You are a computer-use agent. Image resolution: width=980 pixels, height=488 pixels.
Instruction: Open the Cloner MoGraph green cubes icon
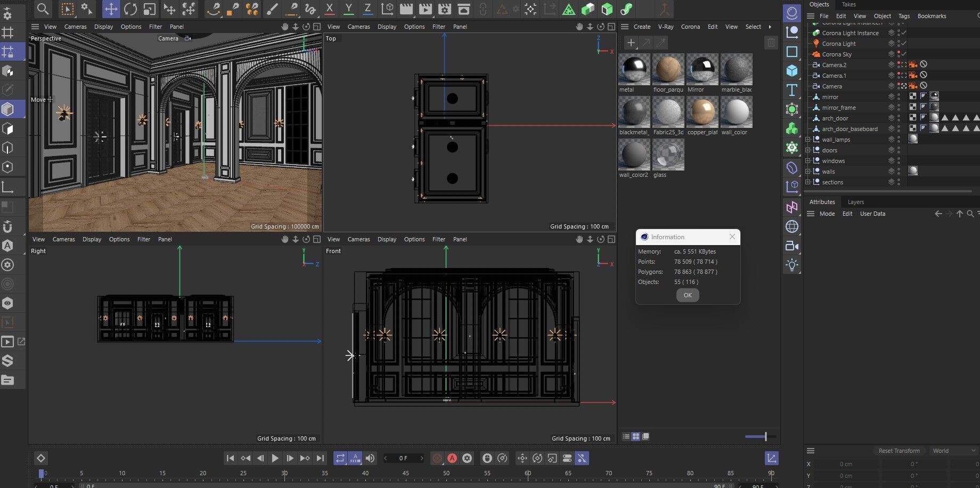pyautogui.click(x=792, y=128)
